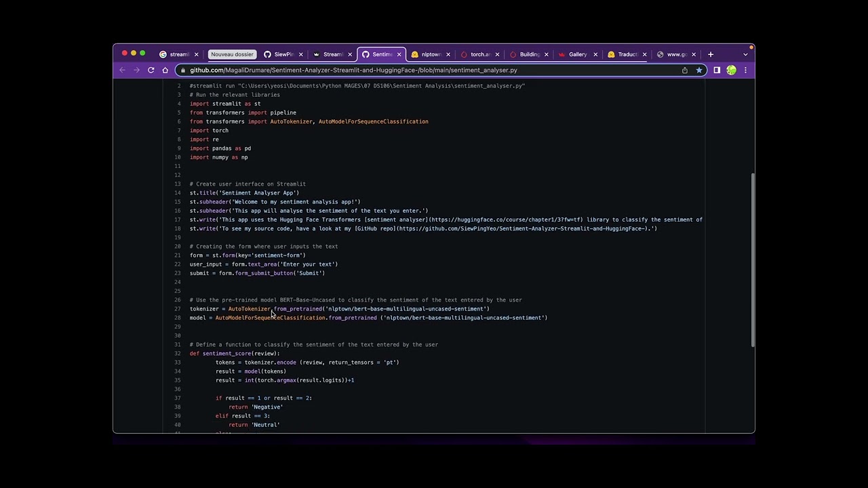Screen dimensions: 868x488
Task: Click '# Run the relevant libraries' comment
Action: (x=235, y=95)
